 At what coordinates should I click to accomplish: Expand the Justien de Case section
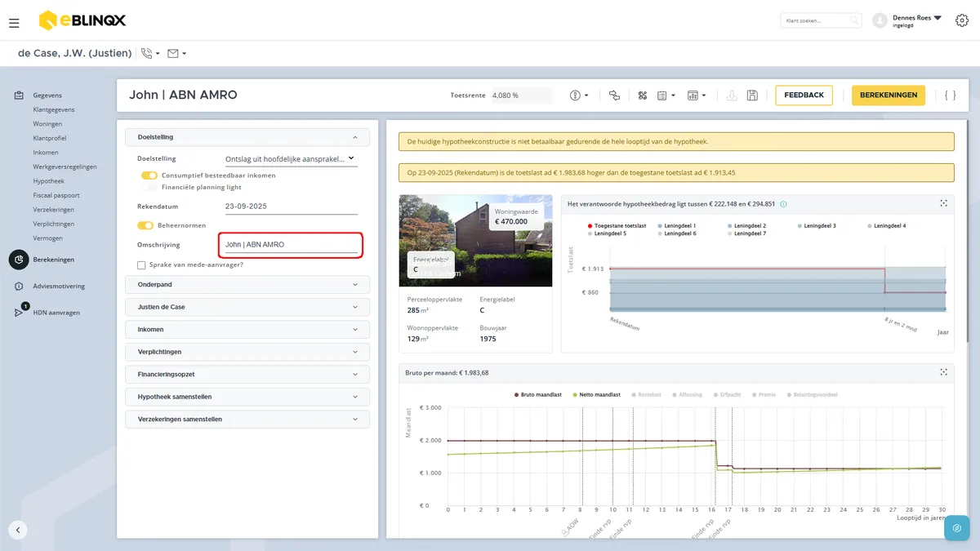247,307
